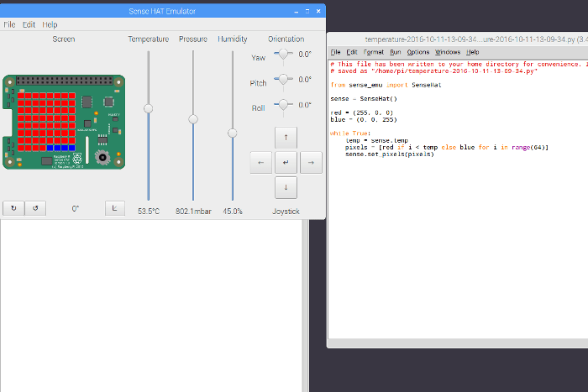
Task: Click the 'pixels = [red if i < temp...' line
Action: tap(447, 147)
